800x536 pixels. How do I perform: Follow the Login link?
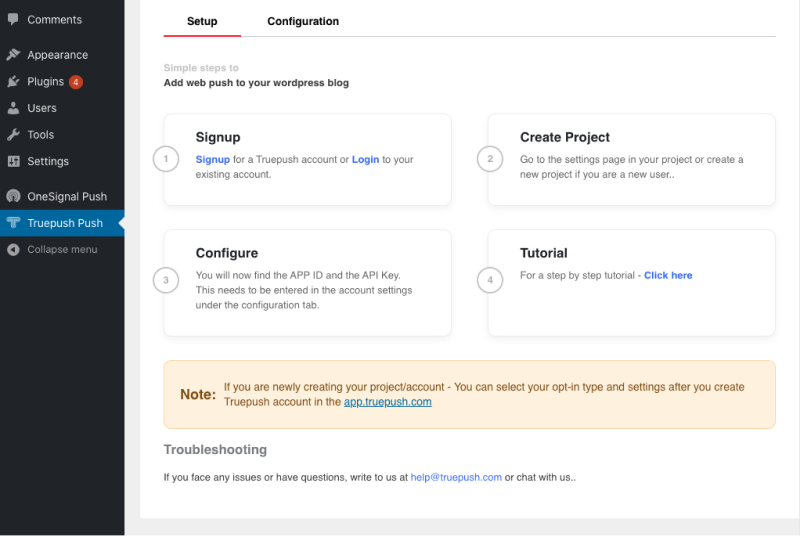[365, 160]
